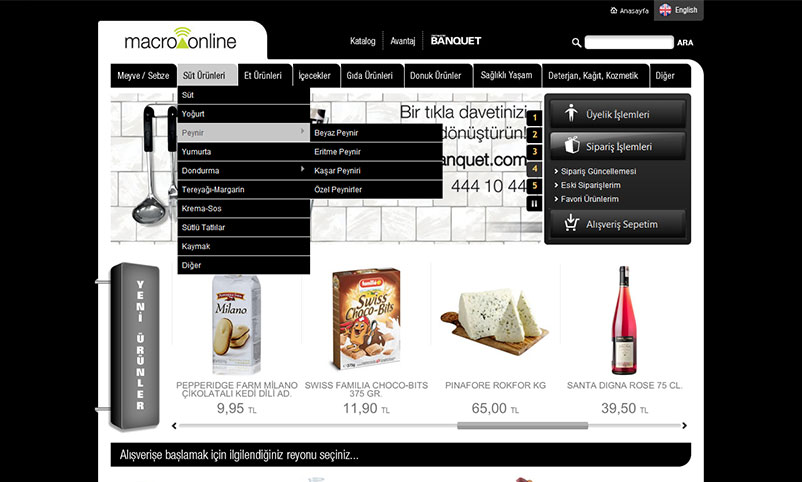Image resolution: width=802 pixels, height=482 pixels.
Task: Open Alışveriş Sepetim shopping cart
Action: click(x=617, y=224)
